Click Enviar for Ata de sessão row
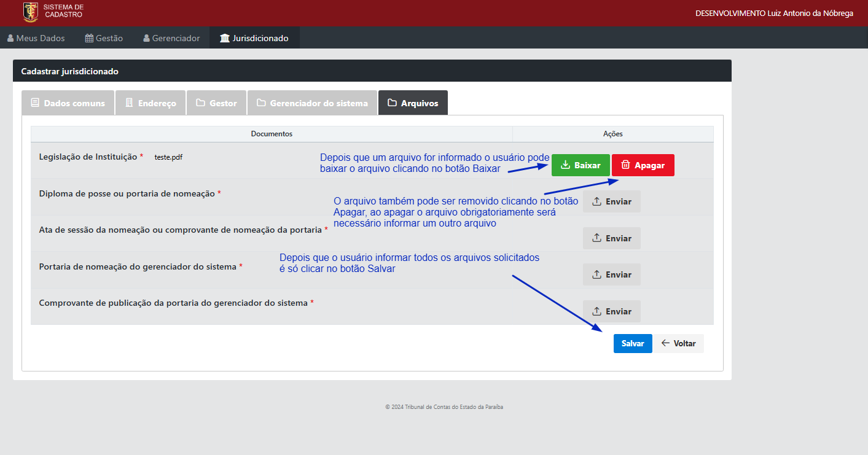The height and width of the screenshot is (455, 868). [612, 238]
